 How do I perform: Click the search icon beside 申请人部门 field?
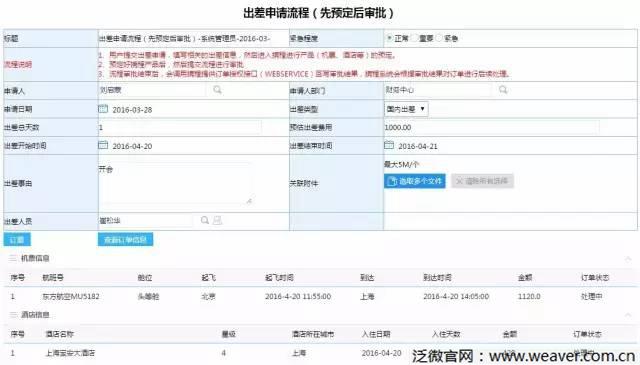coord(503,89)
